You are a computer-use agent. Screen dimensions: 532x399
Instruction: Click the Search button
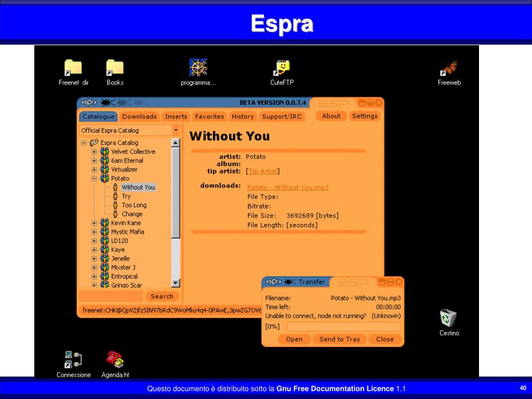point(162,296)
